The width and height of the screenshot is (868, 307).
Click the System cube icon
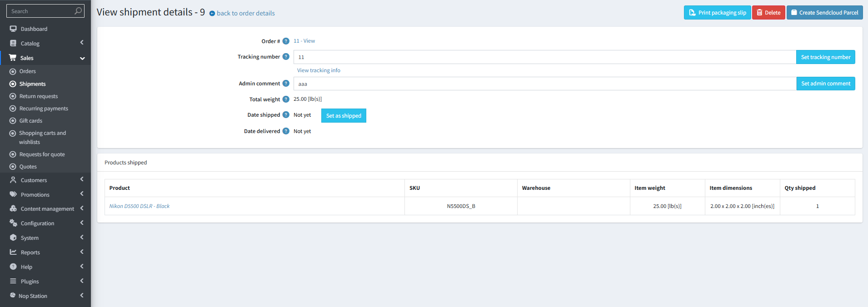[x=13, y=238]
